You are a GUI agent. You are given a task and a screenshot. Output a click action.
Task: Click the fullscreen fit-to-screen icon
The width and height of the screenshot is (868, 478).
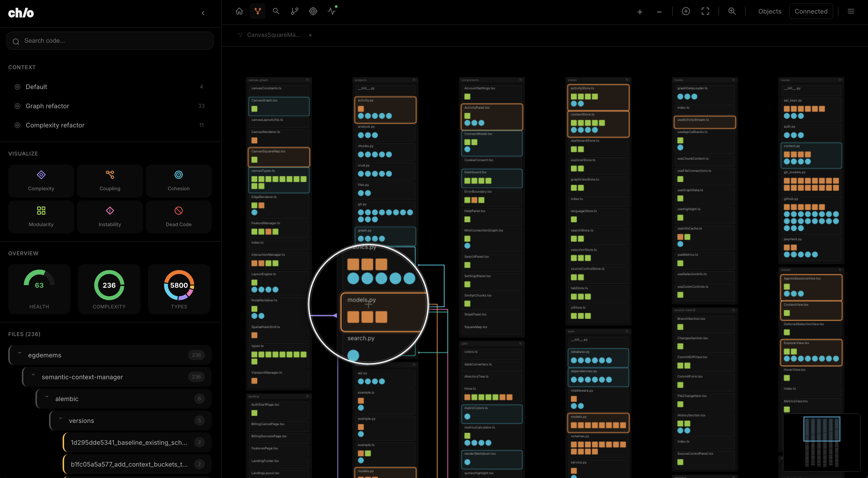pos(705,11)
